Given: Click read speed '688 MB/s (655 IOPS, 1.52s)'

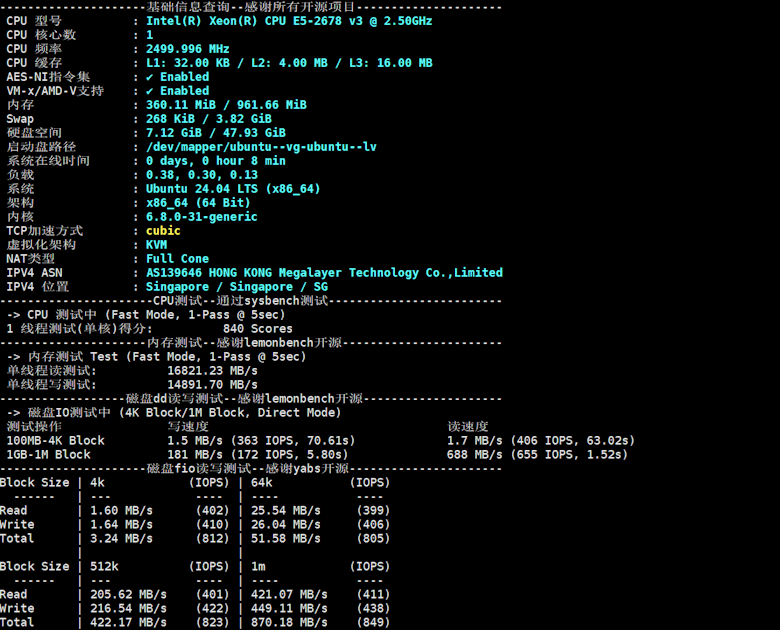Looking at the screenshot, I should pos(538,455).
